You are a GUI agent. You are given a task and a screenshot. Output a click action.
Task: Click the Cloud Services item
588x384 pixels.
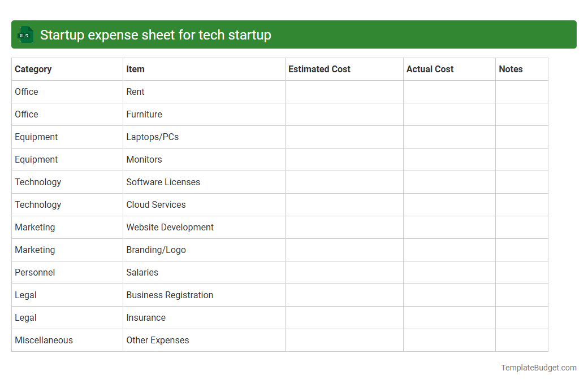(156, 204)
